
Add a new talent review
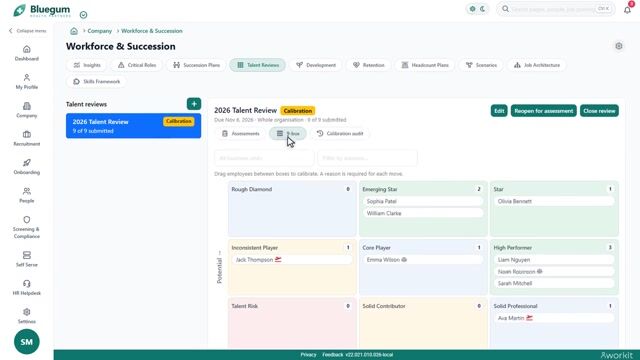coord(194,104)
